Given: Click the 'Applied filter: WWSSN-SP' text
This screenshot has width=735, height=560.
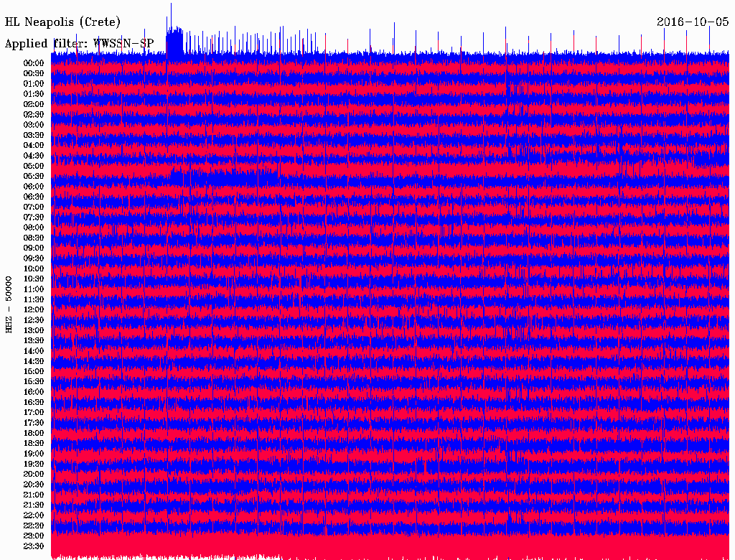Looking at the screenshot, I should (x=79, y=44).
